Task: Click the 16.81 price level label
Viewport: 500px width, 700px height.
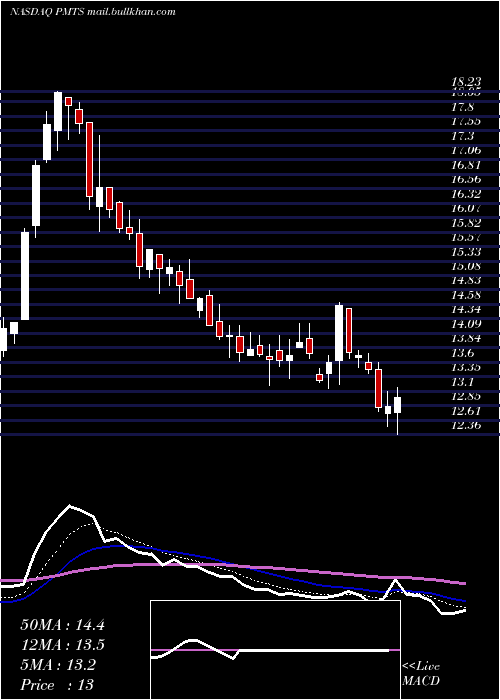Action: click(x=466, y=165)
